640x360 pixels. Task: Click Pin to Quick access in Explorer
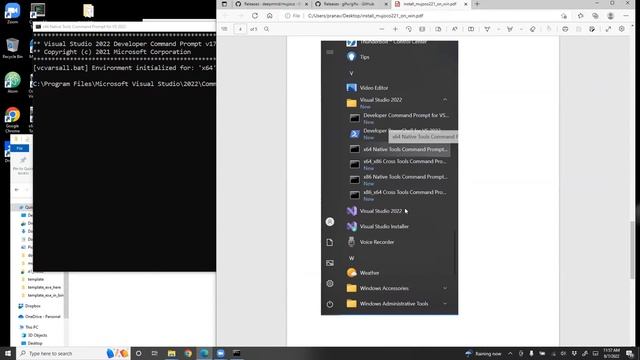(x=22, y=165)
